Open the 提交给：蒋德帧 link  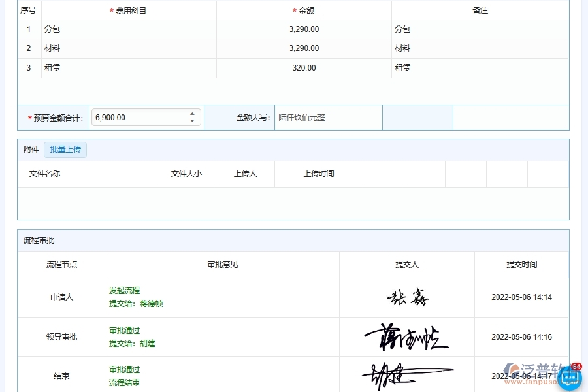pyautogui.click(x=135, y=303)
